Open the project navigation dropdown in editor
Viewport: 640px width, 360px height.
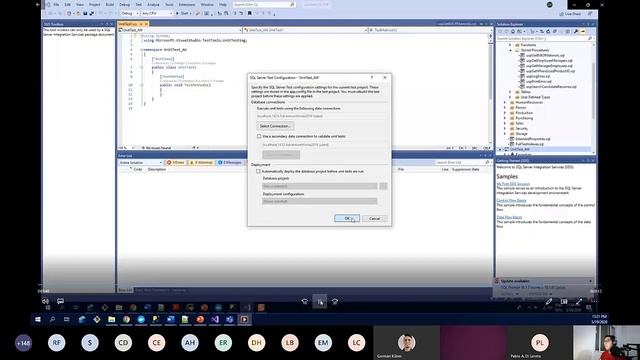(180, 30)
